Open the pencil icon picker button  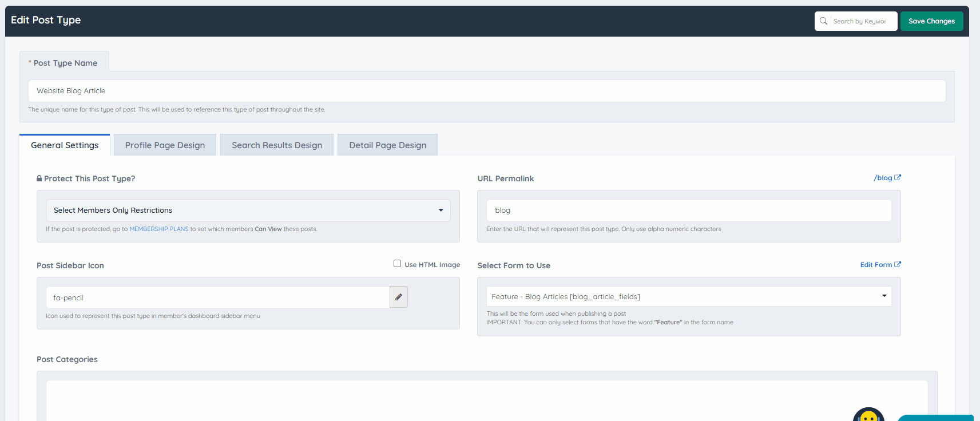399,297
